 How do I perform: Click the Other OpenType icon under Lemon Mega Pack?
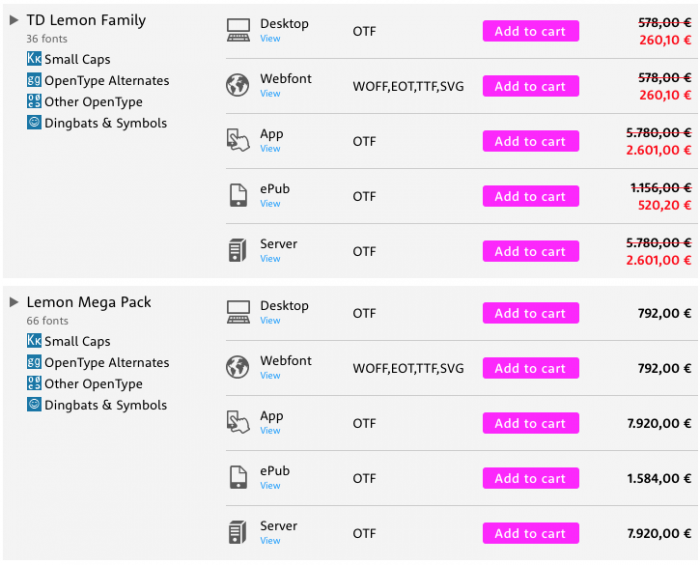pos(34,383)
